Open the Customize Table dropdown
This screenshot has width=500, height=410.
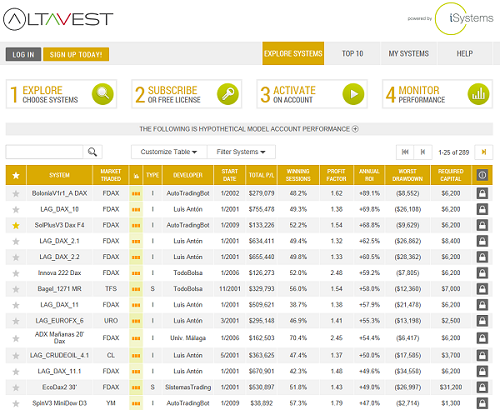tap(169, 152)
